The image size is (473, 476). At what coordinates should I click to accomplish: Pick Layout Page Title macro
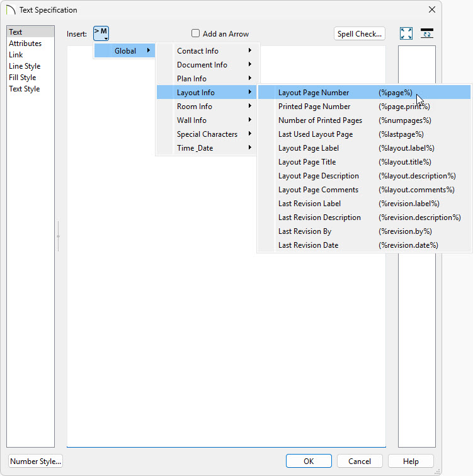[307, 162]
